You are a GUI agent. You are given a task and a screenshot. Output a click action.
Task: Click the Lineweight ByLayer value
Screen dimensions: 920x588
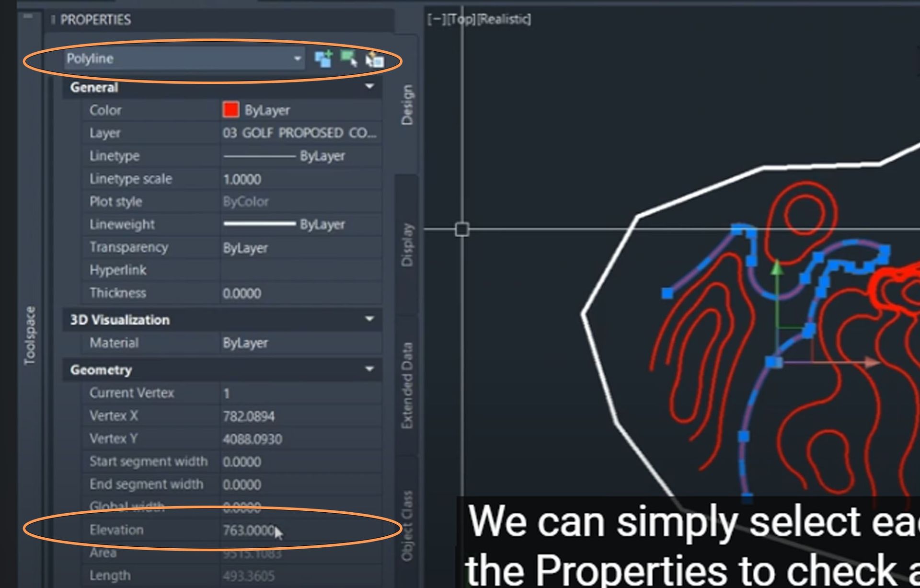tap(300, 224)
